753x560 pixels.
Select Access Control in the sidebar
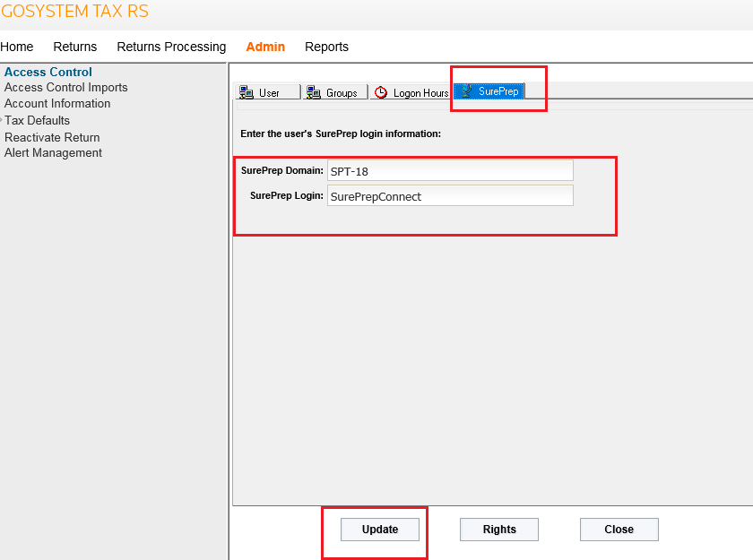[48, 72]
